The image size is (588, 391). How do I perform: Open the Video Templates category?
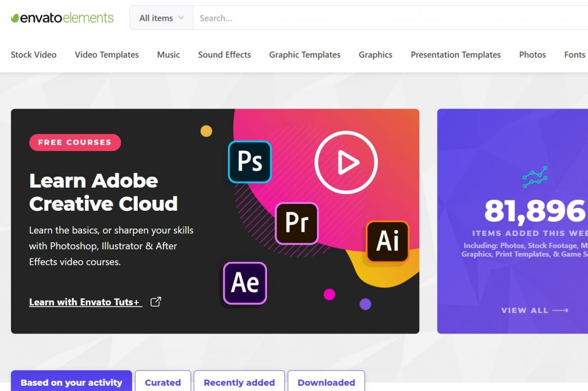107,55
